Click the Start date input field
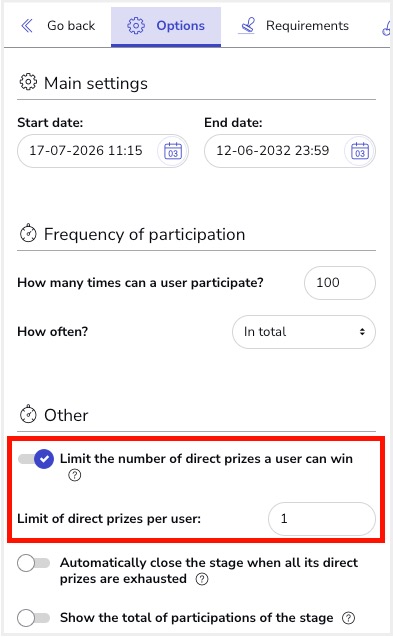This screenshot has width=393, height=637. click(x=102, y=151)
